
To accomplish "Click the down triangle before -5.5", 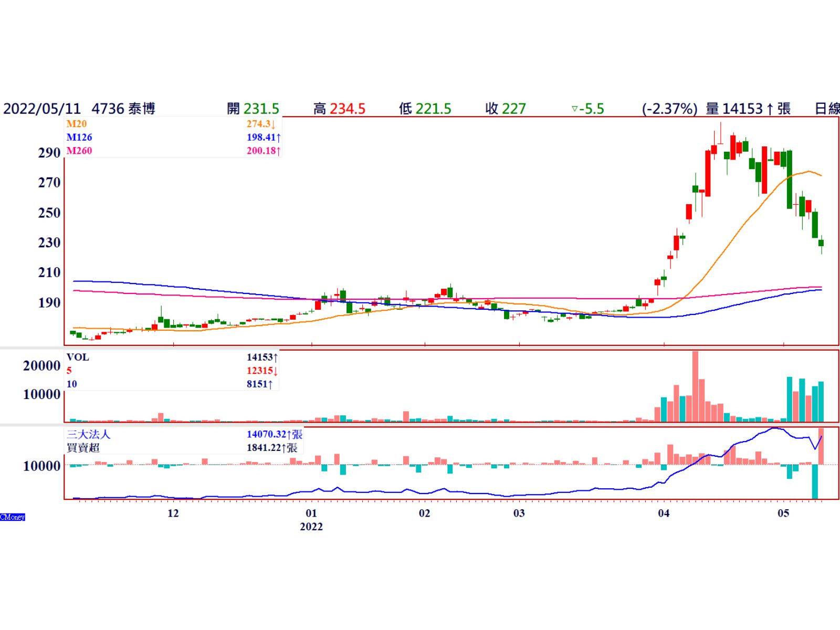I will click(x=575, y=109).
